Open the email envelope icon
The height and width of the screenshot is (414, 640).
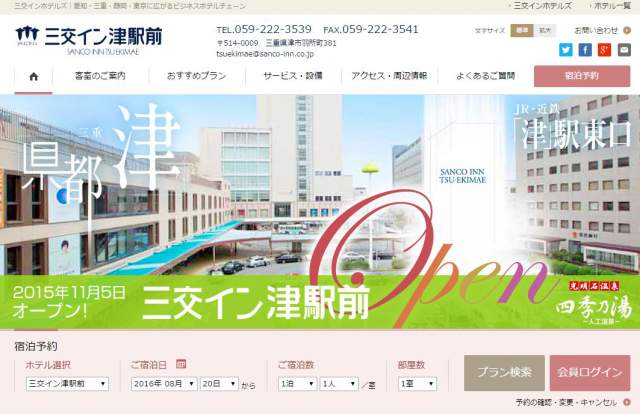[624, 50]
